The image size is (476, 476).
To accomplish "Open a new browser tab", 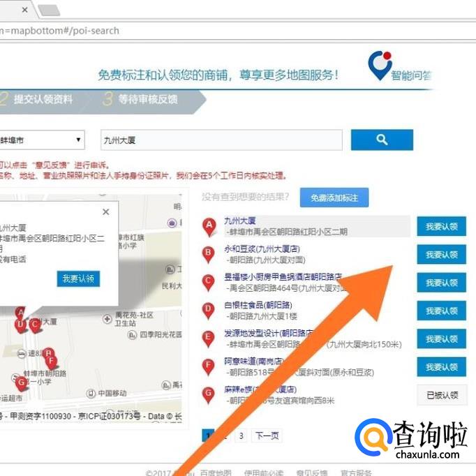I will [49, 10].
